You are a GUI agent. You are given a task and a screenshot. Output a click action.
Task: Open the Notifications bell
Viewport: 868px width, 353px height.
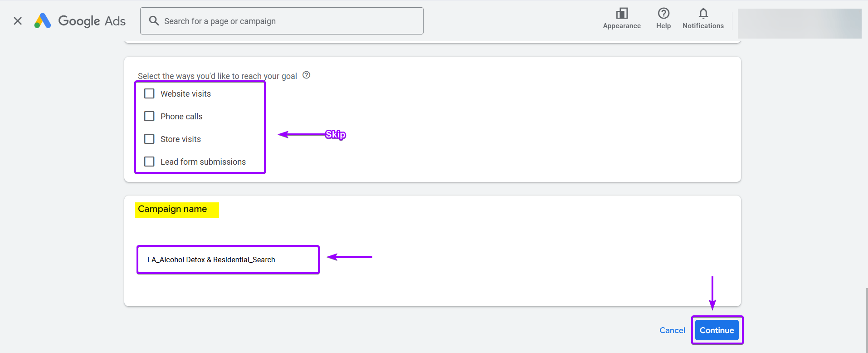(703, 14)
